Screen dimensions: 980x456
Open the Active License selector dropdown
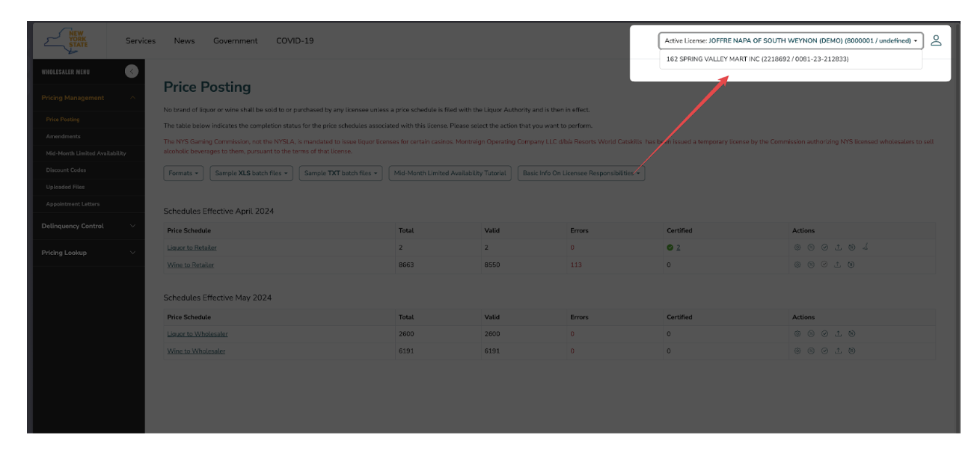[x=790, y=42]
